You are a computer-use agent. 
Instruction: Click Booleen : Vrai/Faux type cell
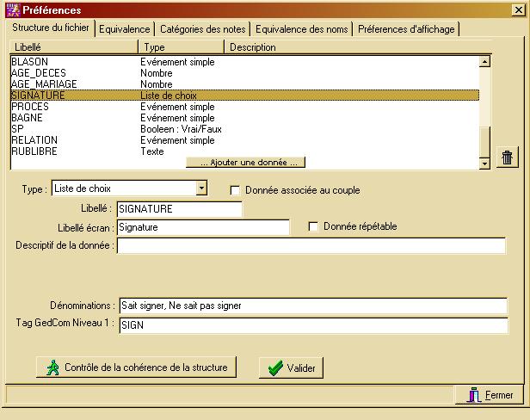coord(182,129)
